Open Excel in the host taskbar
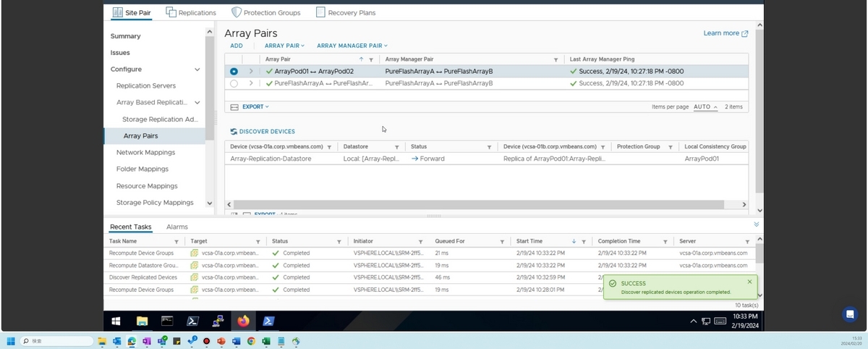The image size is (868, 349). coord(266,341)
